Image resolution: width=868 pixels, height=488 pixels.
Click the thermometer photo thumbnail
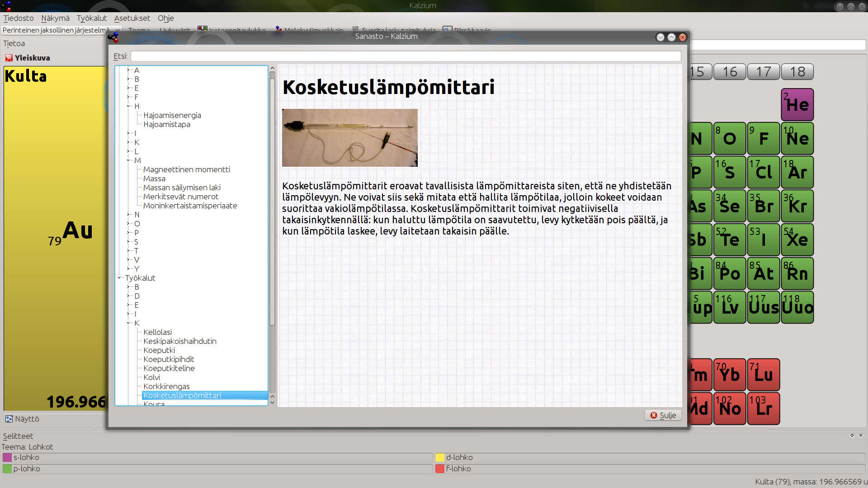coord(350,138)
